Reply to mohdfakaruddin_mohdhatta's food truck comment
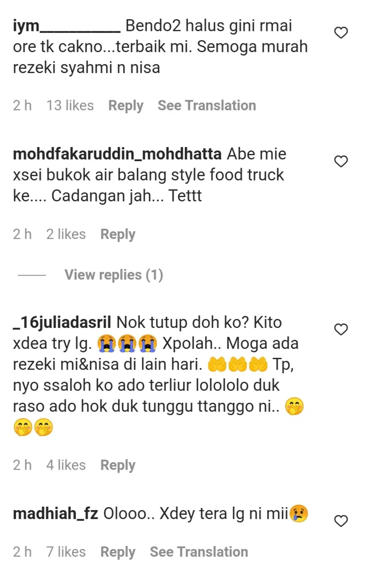The width and height of the screenshot is (392, 567). click(x=118, y=234)
